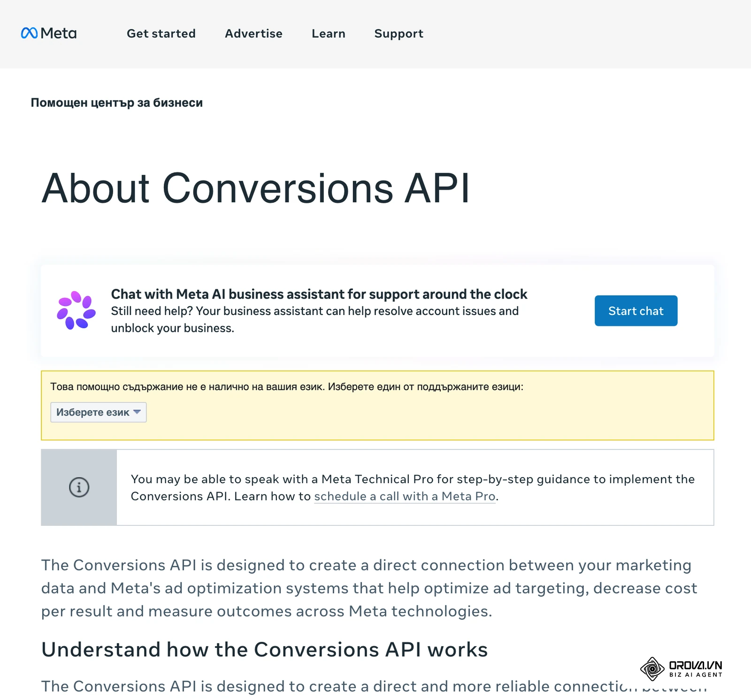Image resolution: width=751 pixels, height=700 pixels.
Task: Click the Start chat button
Action: 636,311
